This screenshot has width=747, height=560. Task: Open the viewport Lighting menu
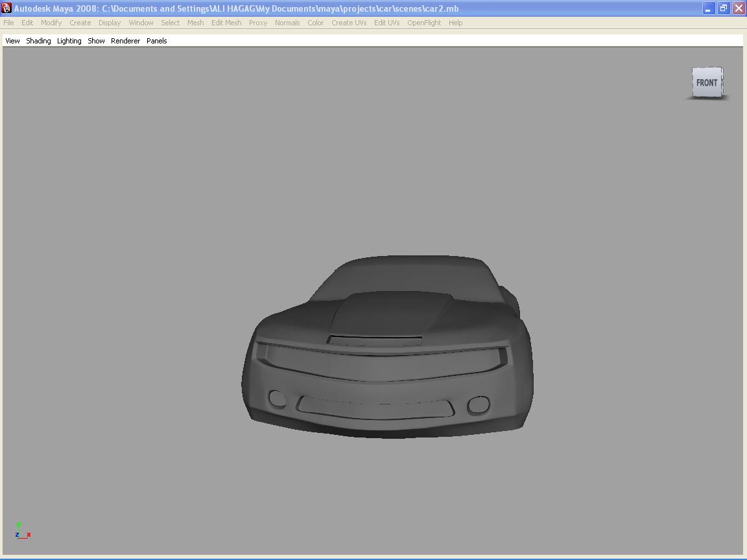[x=69, y=41]
